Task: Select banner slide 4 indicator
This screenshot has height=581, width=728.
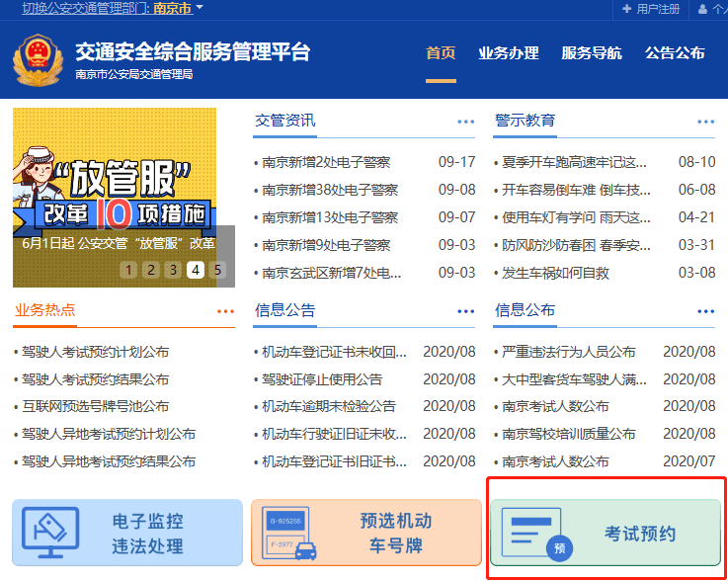Action: point(196,270)
